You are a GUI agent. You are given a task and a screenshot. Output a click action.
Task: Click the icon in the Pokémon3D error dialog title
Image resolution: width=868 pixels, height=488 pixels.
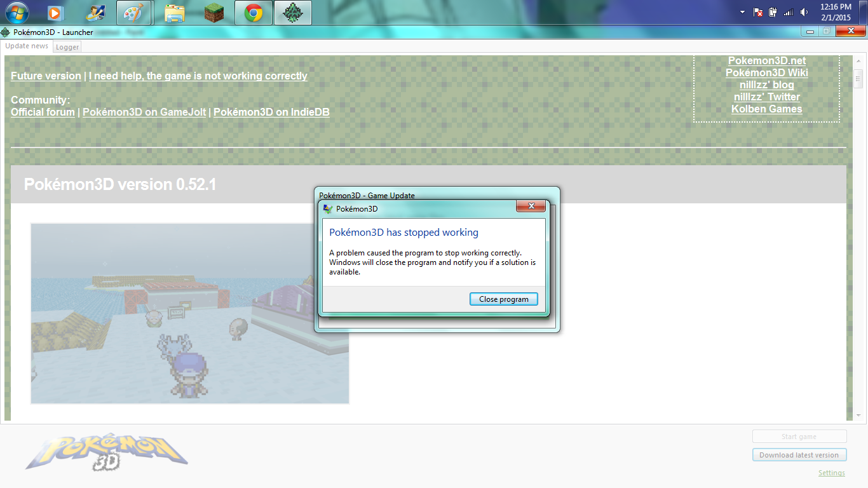point(328,208)
